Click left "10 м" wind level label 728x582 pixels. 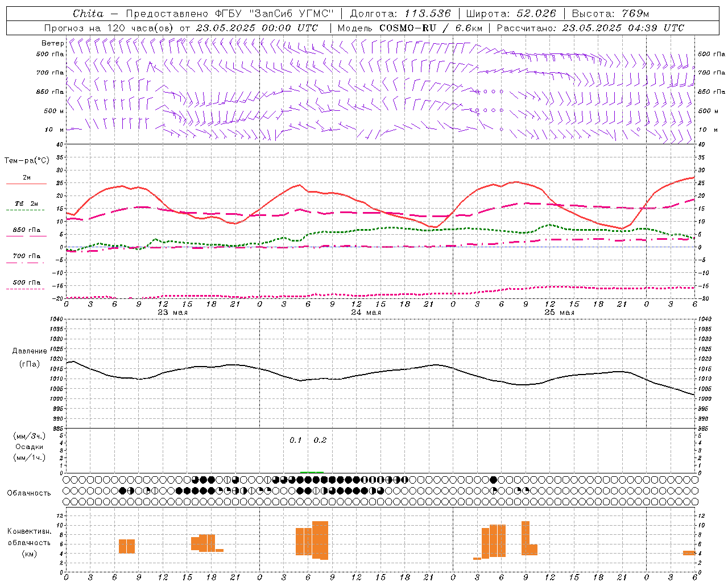(x=55, y=130)
